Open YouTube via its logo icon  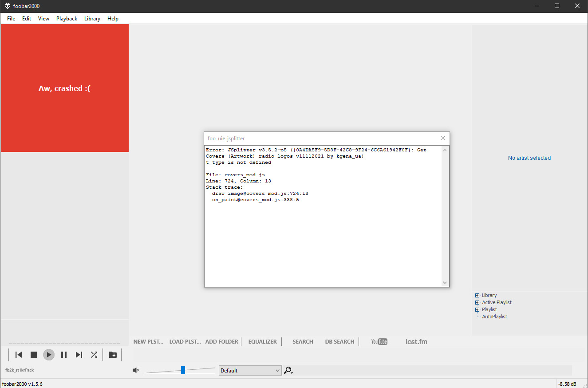coord(379,341)
